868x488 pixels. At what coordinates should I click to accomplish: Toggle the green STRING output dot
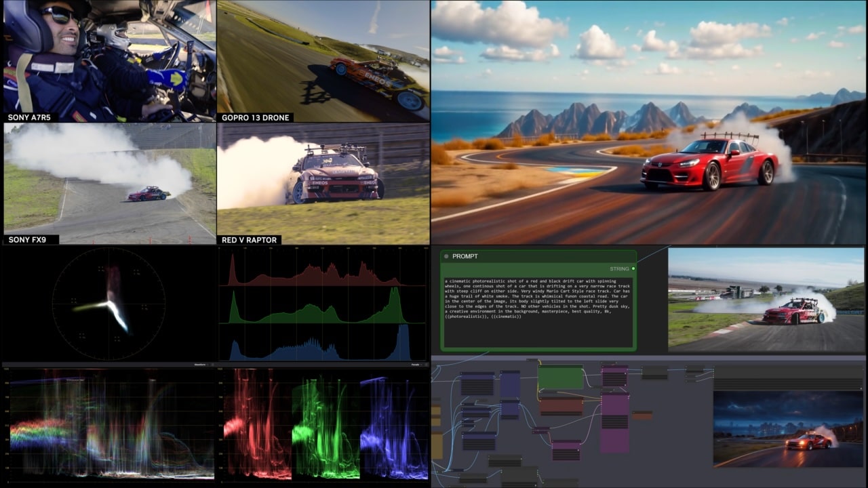coord(633,269)
